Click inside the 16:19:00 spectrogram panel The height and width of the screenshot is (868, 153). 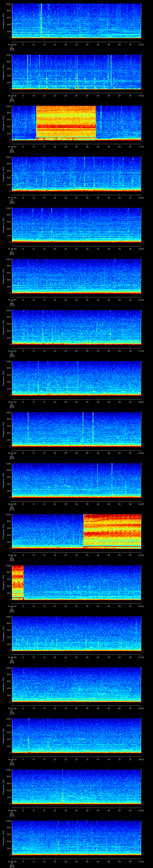click(x=76, y=276)
